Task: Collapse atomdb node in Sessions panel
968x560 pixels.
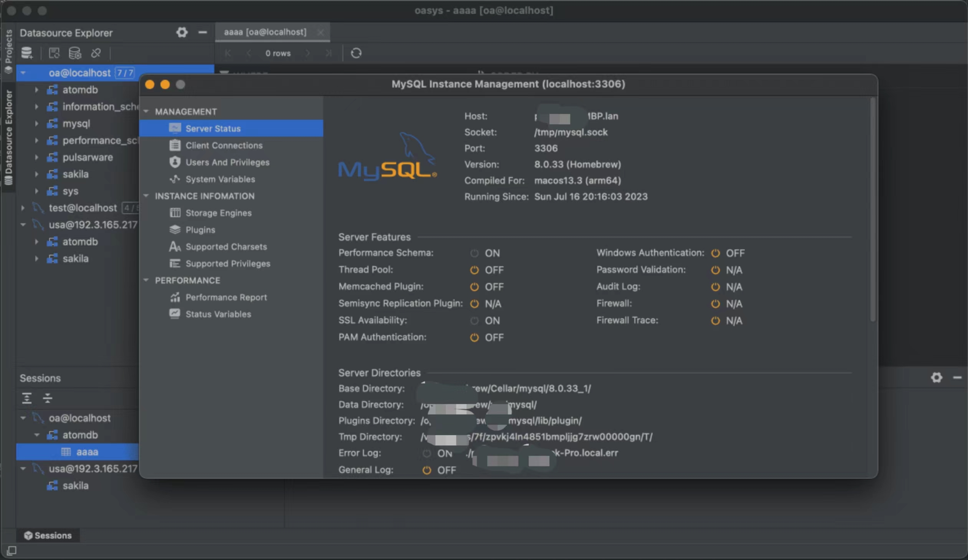Action: pos(36,435)
